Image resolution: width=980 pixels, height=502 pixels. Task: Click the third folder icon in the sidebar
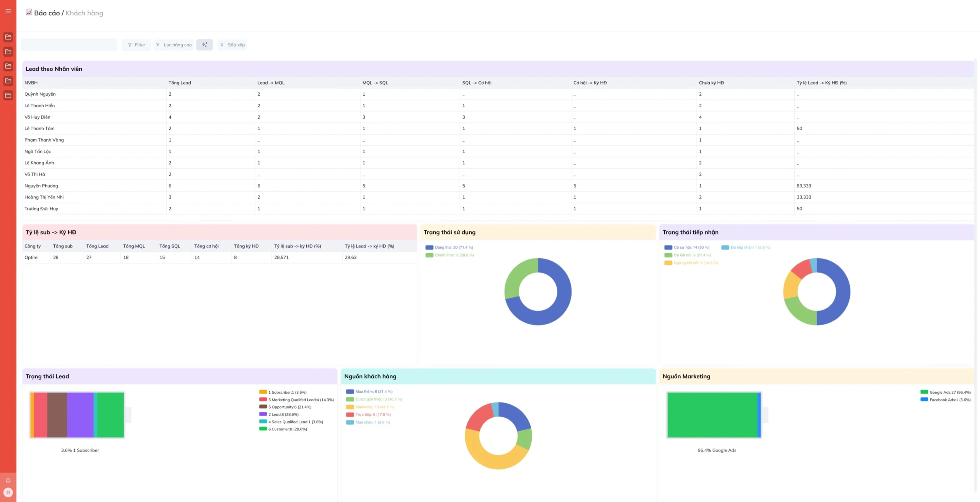(x=8, y=66)
